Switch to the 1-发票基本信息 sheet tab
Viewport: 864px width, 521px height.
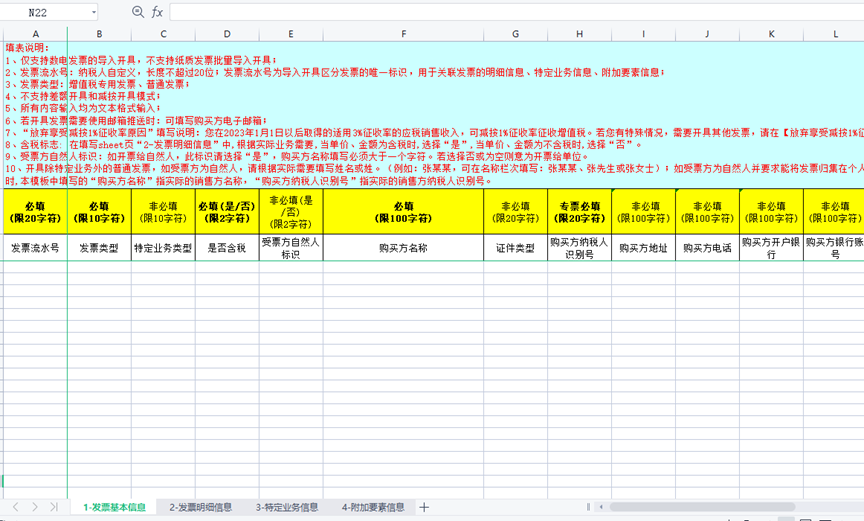click(x=114, y=507)
